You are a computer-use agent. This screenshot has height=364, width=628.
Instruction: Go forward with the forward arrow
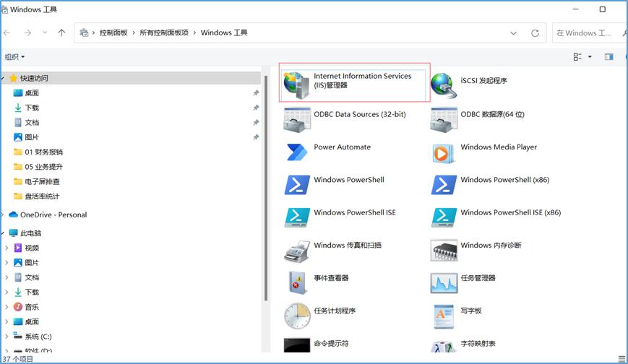pyautogui.click(x=27, y=32)
